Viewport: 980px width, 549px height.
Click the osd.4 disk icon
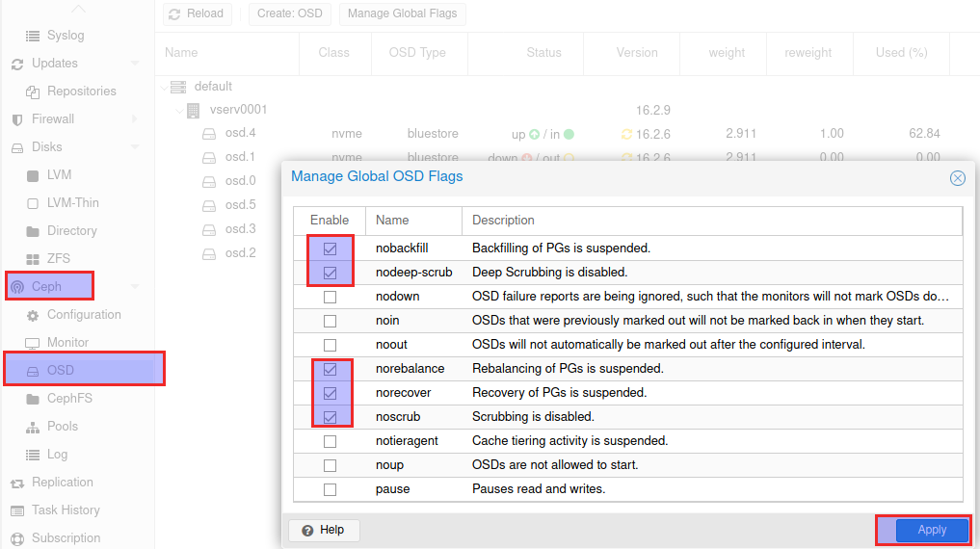click(209, 134)
